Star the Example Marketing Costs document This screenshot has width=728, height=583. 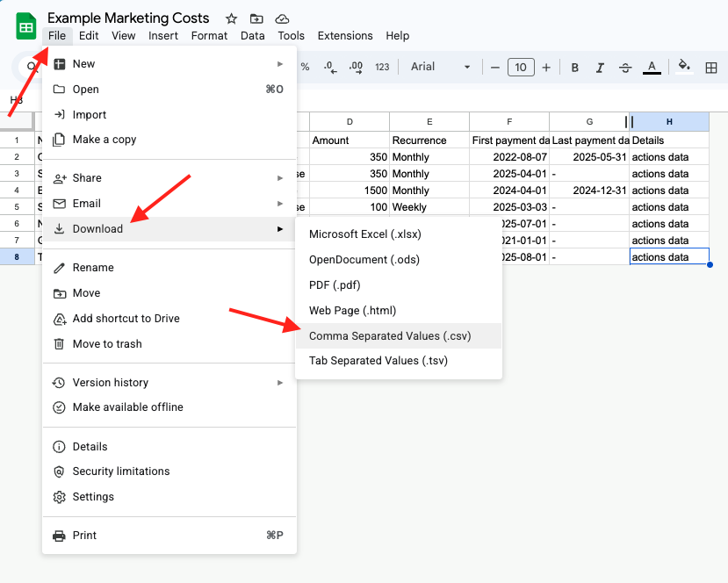pyautogui.click(x=231, y=18)
